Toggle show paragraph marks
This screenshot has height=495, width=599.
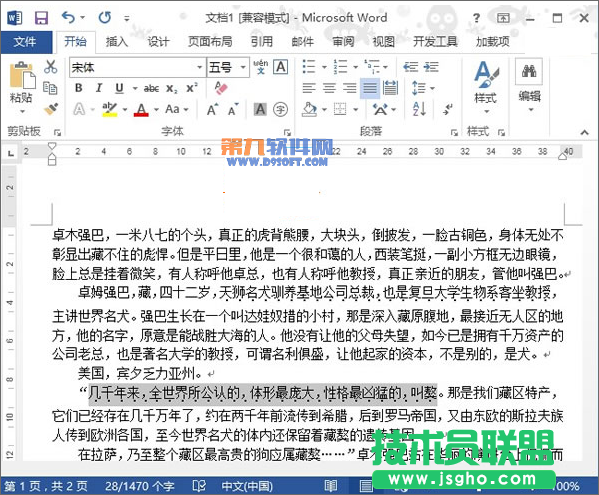447,110
